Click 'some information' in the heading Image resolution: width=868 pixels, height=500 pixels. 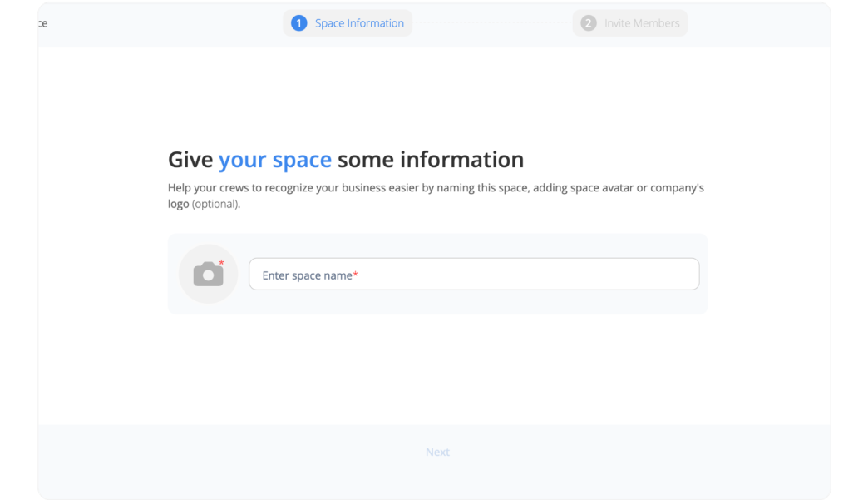tap(431, 160)
